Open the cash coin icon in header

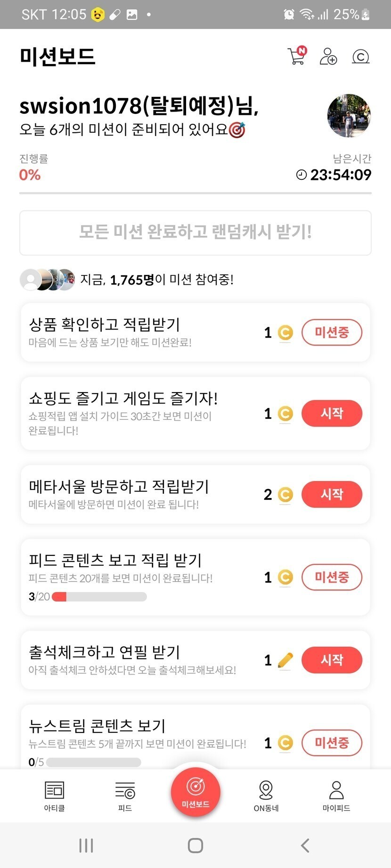(x=361, y=56)
